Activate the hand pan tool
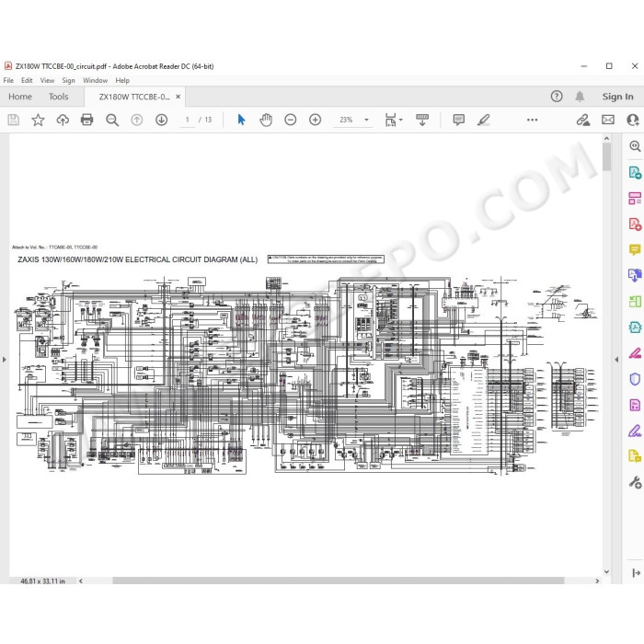The width and height of the screenshot is (644, 644). pyautogui.click(x=266, y=120)
